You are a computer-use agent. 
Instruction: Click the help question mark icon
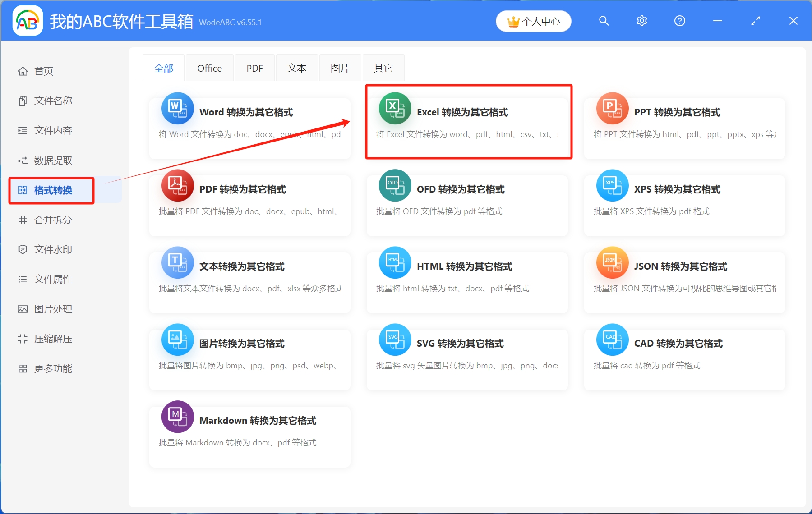(x=679, y=21)
